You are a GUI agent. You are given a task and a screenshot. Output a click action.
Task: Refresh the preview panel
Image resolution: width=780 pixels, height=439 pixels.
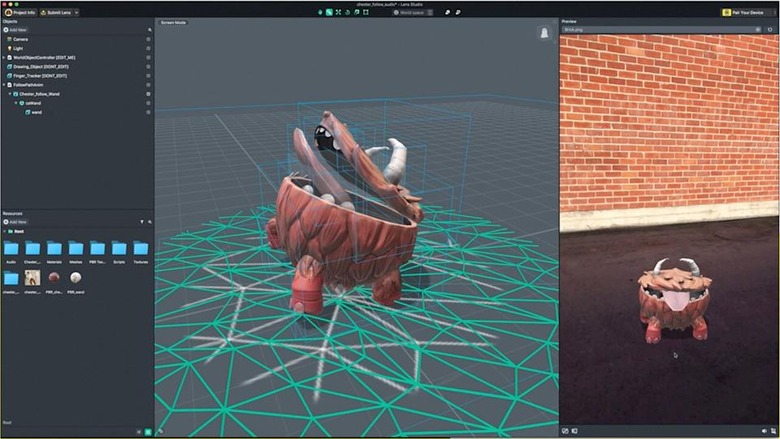(771, 30)
